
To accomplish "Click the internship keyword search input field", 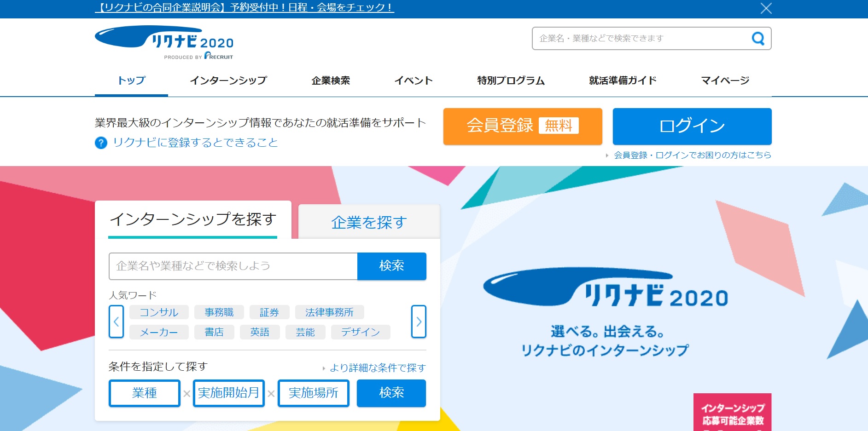I will coord(233,266).
